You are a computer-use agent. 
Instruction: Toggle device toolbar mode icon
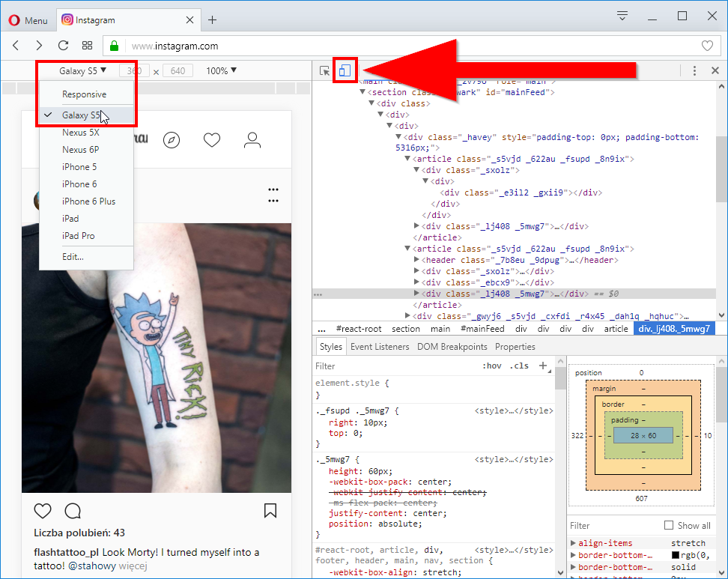(x=345, y=70)
